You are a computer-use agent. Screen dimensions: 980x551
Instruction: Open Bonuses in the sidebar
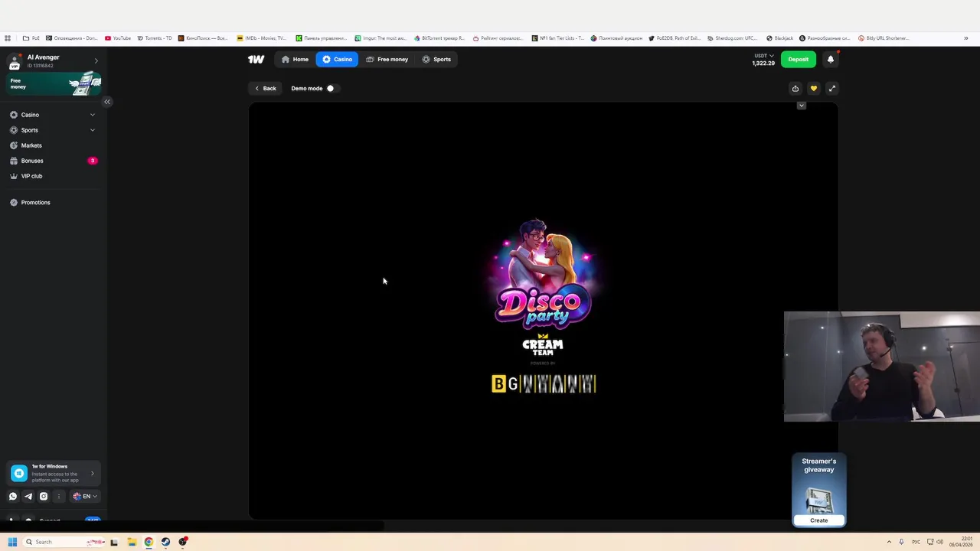coord(32,161)
